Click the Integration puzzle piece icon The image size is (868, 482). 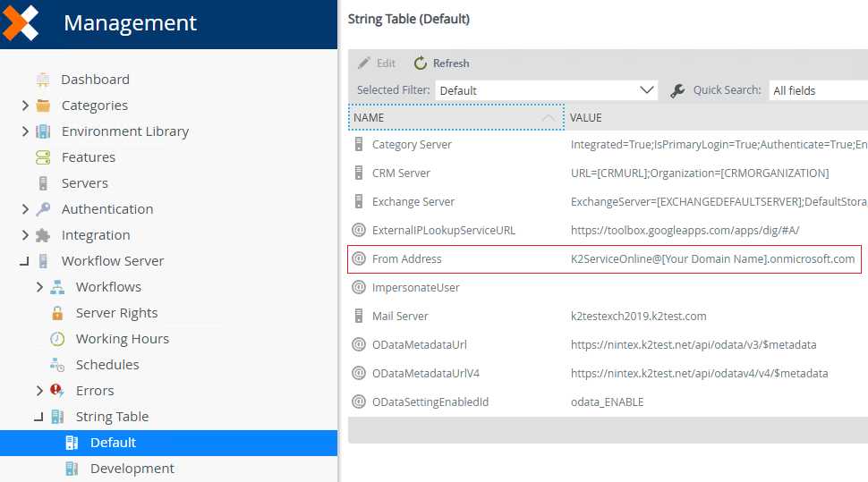tap(43, 235)
